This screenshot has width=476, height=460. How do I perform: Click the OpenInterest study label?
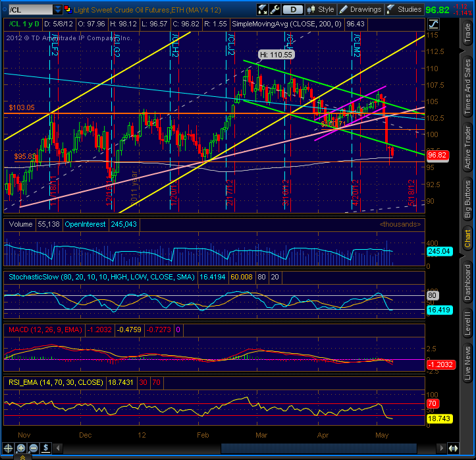pos(85,224)
